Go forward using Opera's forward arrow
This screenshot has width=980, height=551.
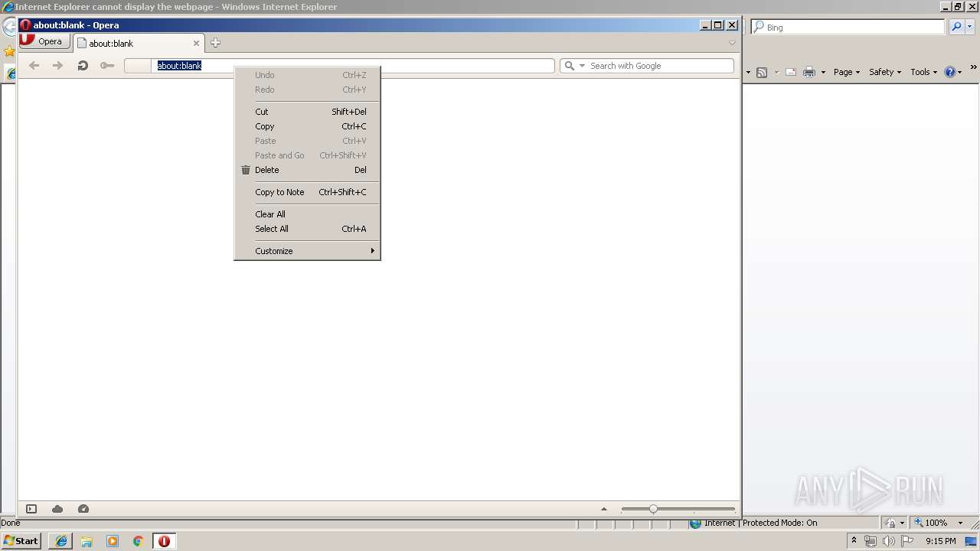(57, 66)
